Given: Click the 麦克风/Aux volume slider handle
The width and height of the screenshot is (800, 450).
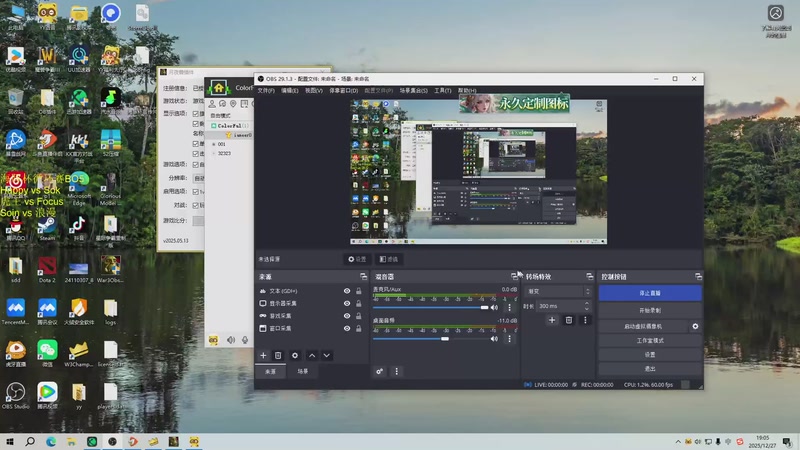Looking at the screenshot, I should tap(484, 307).
